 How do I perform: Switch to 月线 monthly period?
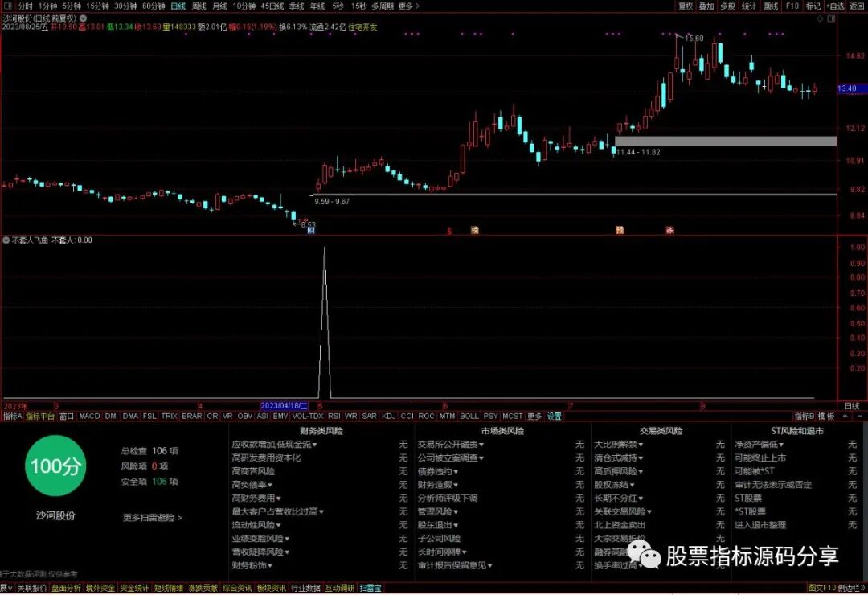(219, 6)
